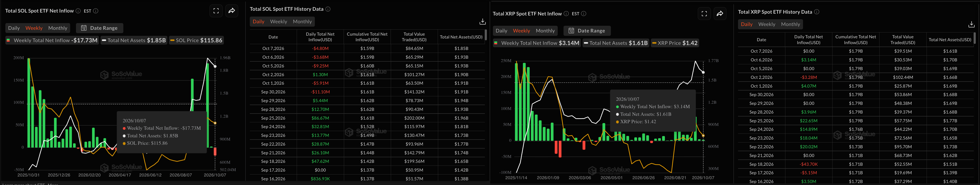
Task: Show info for Total XRP Spot ETF History Data
Action: pos(816,12)
